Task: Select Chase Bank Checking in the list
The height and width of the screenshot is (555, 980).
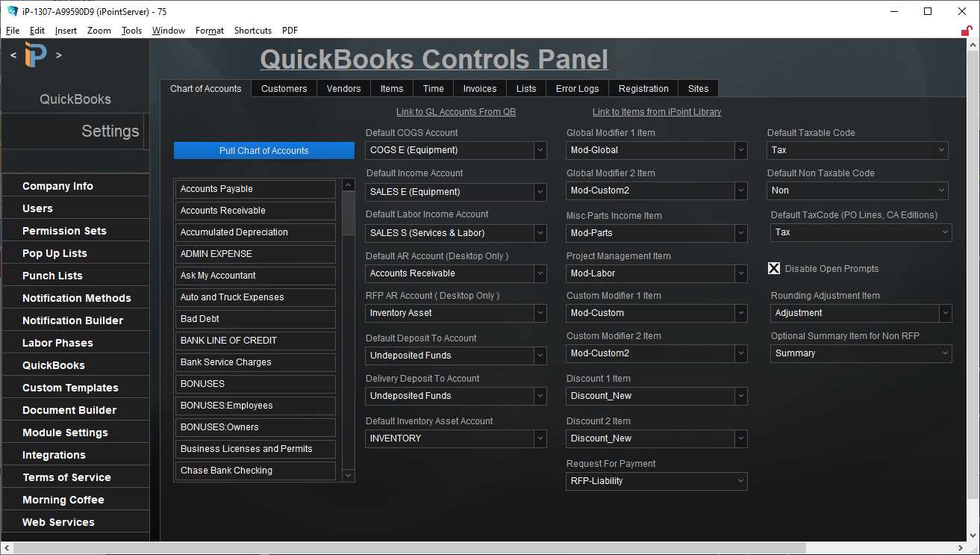Action: pos(255,471)
